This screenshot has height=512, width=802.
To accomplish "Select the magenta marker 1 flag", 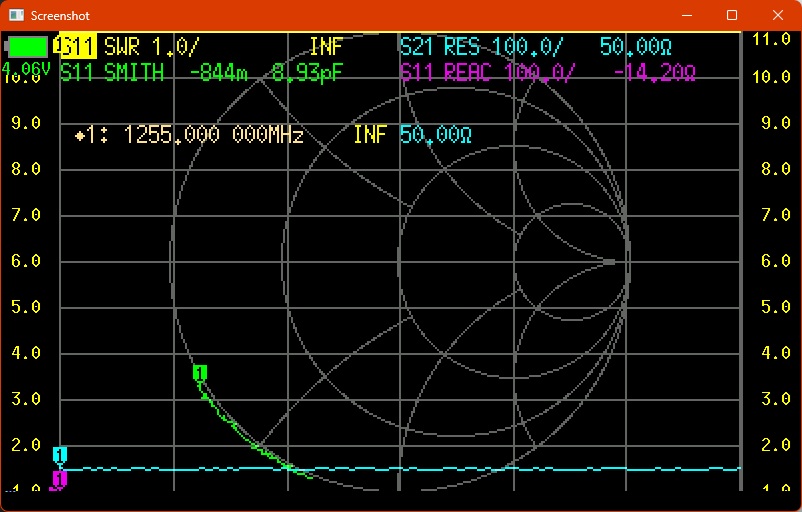I will tap(58, 480).
